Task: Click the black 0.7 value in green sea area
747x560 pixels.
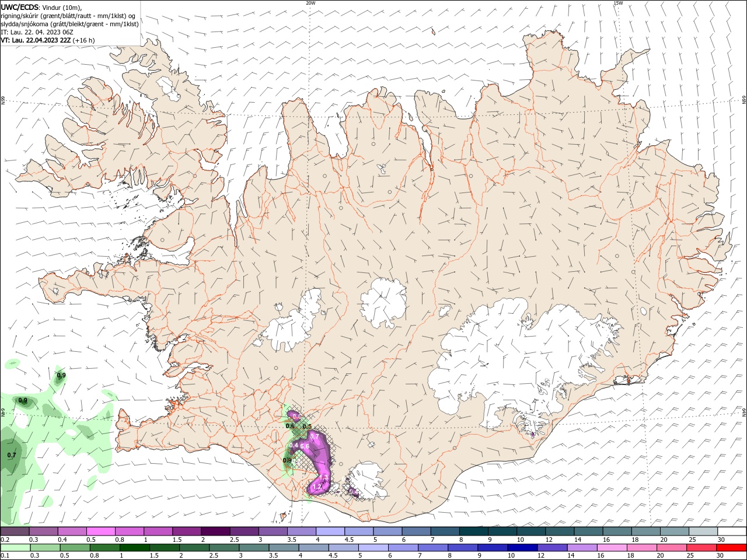Action: tap(12, 455)
